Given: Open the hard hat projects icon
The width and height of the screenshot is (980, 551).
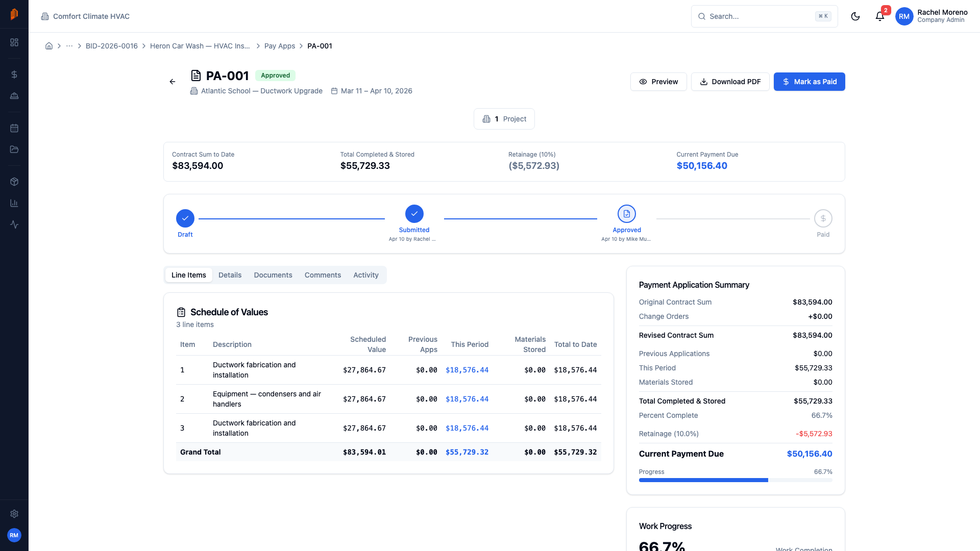Looking at the screenshot, I should [x=14, y=95].
